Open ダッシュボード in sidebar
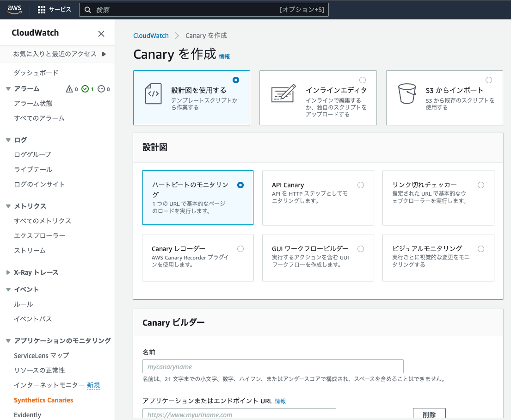The width and height of the screenshot is (511, 420). (x=36, y=73)
